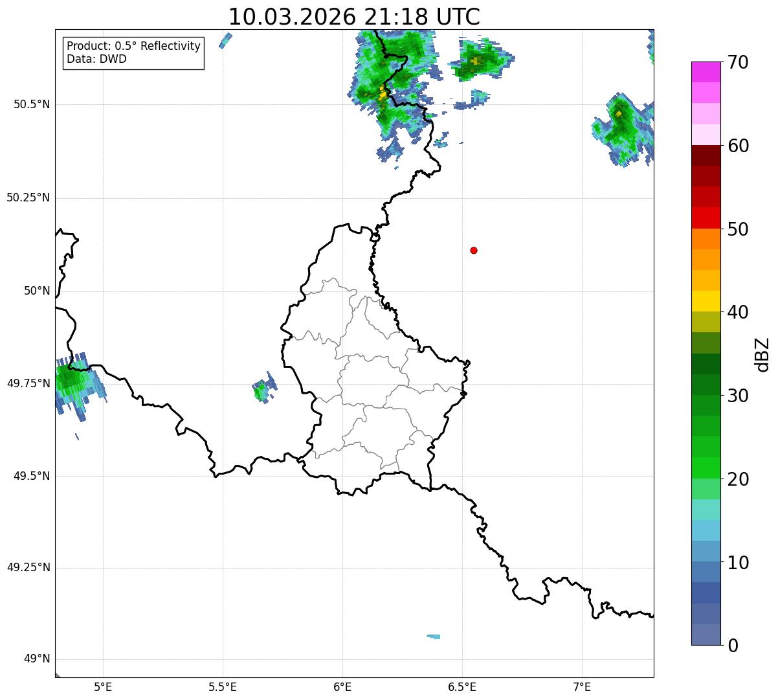Click the magenta swatch atop the colorbar

click(x=706, y=72)
